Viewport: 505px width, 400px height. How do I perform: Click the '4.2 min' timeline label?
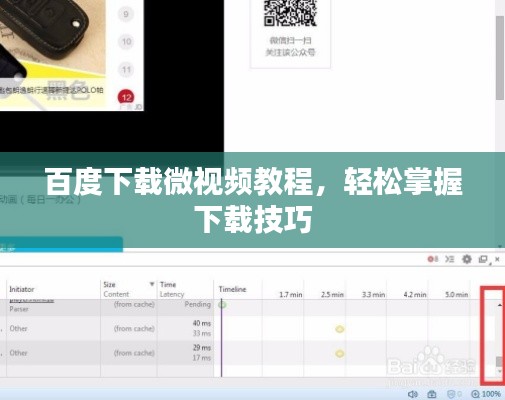pos(415,295)
